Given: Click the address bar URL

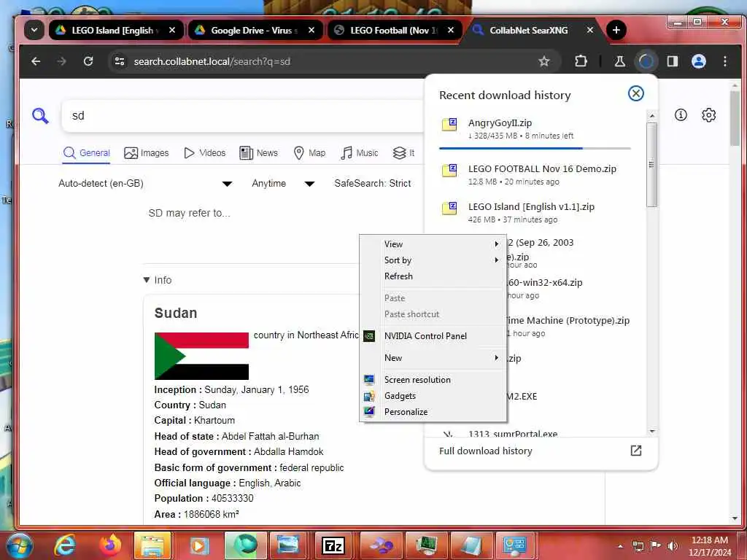Looking at the screenshot, I should [x=212, y=61].
